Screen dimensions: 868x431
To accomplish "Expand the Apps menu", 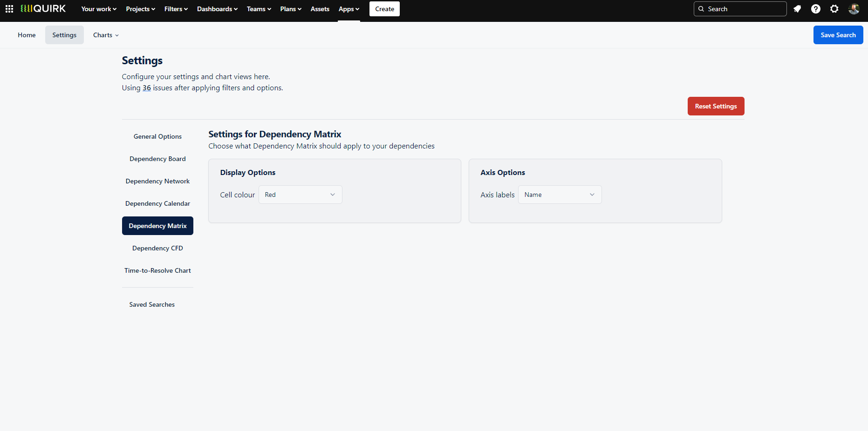I will pos(349,9).
